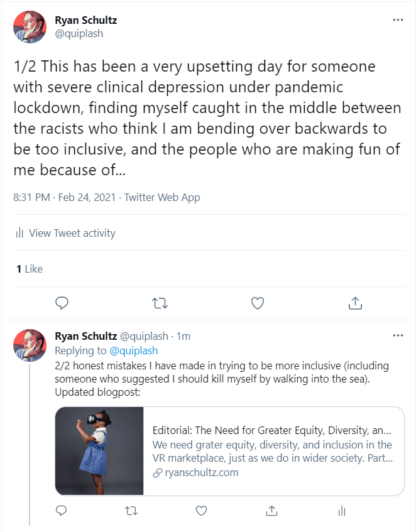Open more options menu on main tweet
This screenshot has width=416, height=532.
398,19
